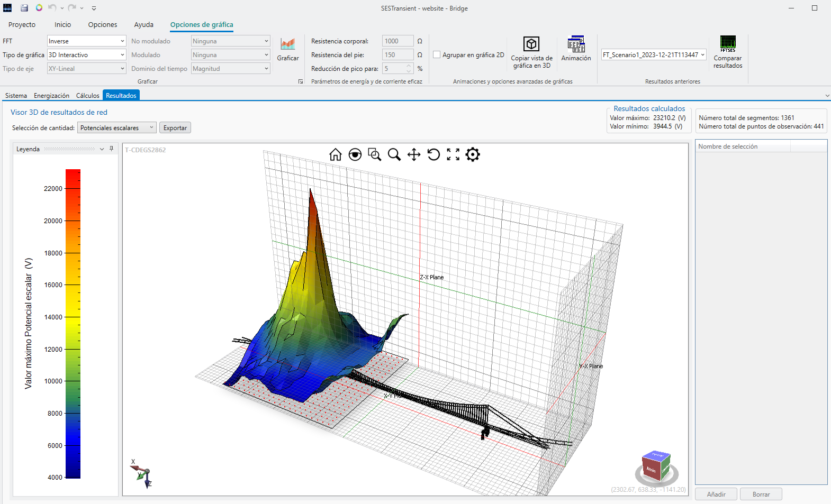Switch to the Sistema tab
The width and height of the screenshot is (831, 504).
(16, 96)
